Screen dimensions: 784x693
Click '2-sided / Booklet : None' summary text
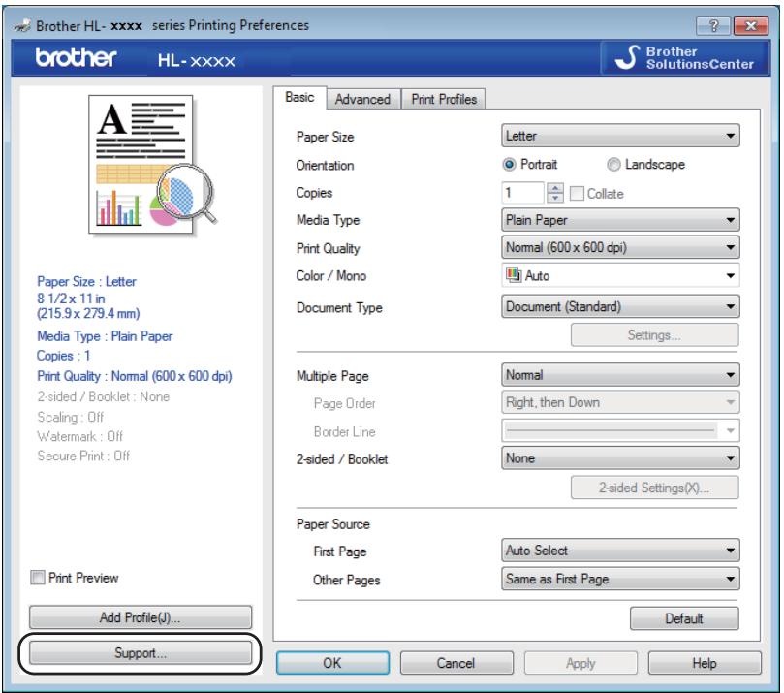[x=103, y=396]
